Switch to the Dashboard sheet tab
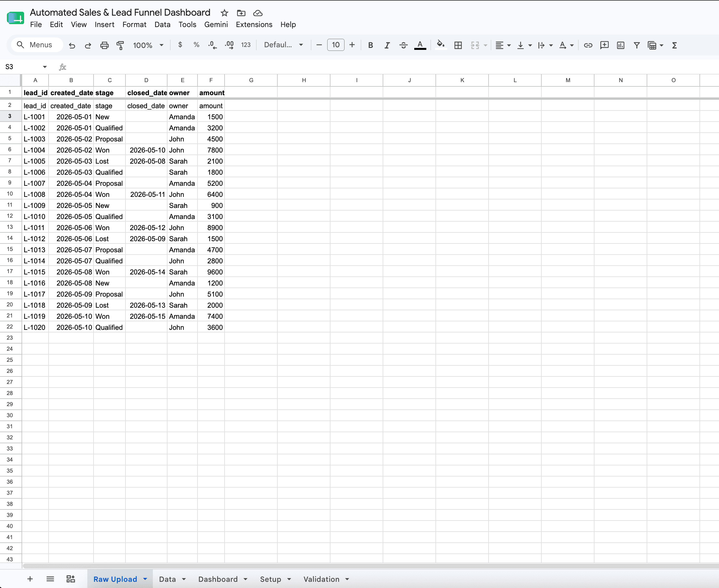 (x=218, y=579)
